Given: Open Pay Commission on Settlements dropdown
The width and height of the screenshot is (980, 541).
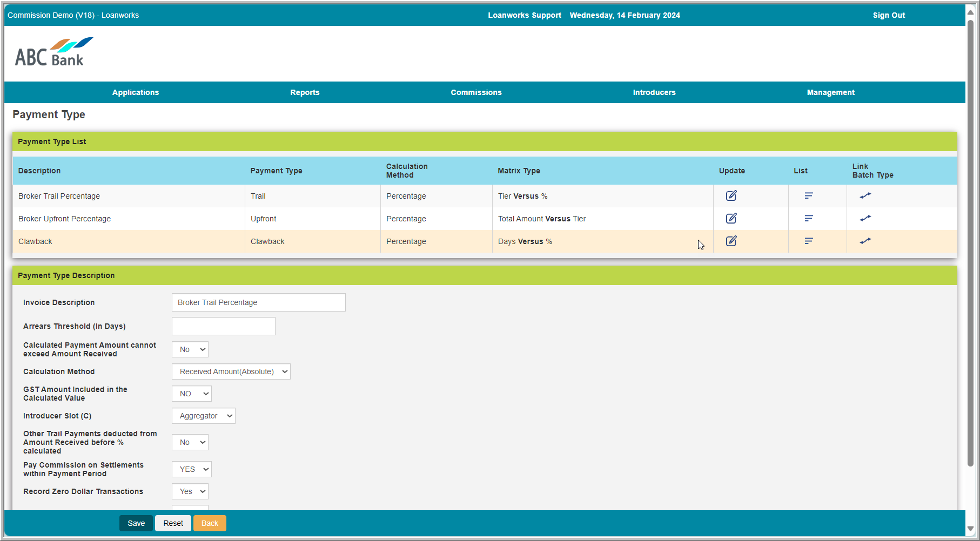Looking at the screenshot, I should [191, 469].
